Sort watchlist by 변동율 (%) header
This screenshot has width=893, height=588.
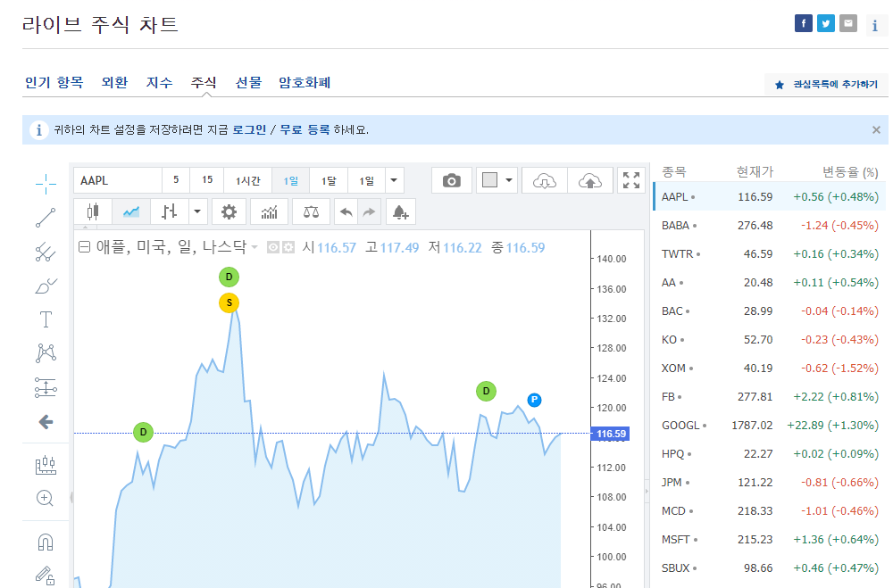(850, 172)
